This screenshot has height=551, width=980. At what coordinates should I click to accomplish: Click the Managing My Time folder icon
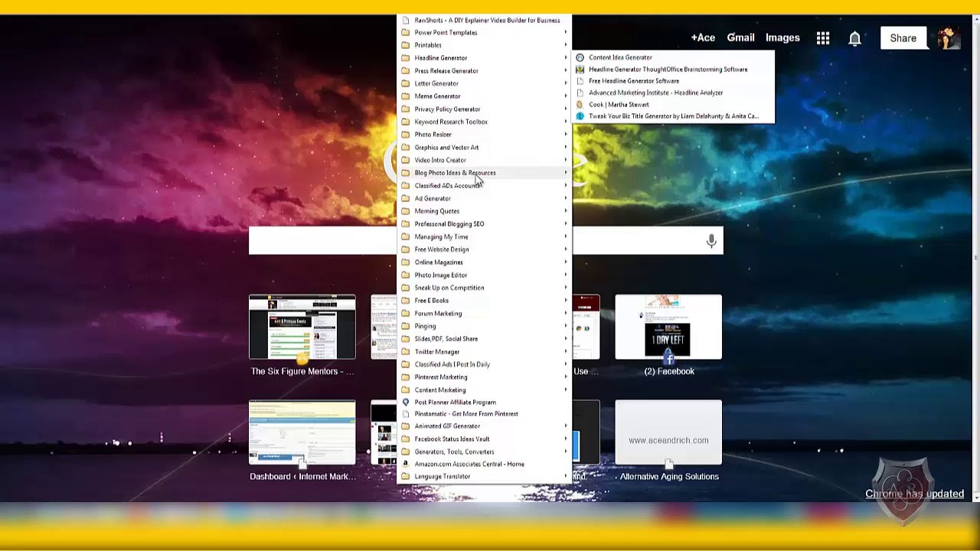click(406, 236)
